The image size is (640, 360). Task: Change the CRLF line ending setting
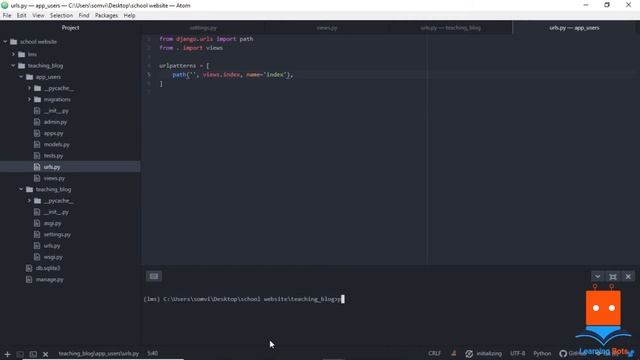pyautogui.click(x=434, y=353)
